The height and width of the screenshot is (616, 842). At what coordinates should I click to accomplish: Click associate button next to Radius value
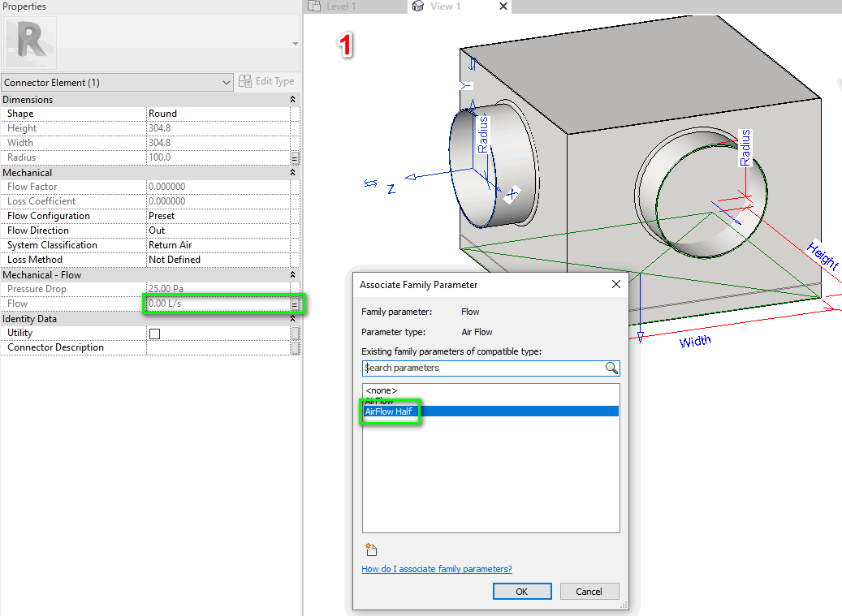tap(295, 157)
